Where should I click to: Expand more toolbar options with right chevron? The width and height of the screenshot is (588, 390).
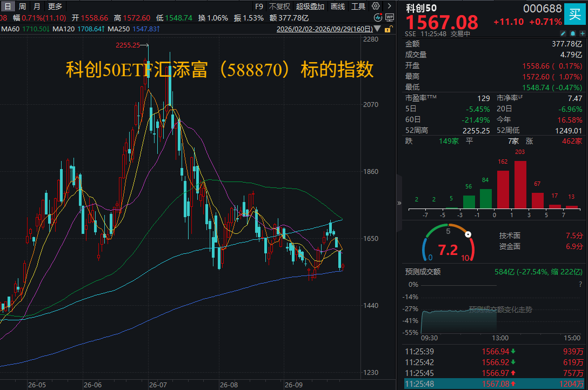click(389, 6)
